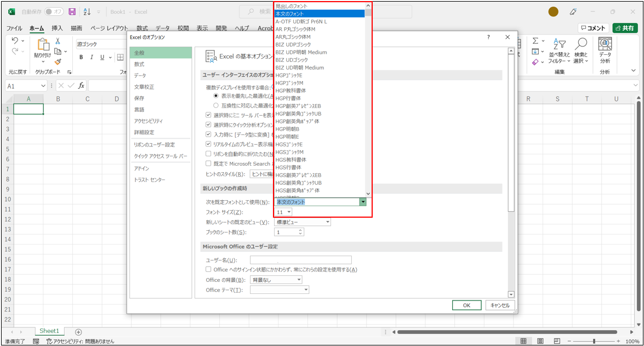Toggle Underline formatting in ribbon
The width and height of the screenshot is (644, 346).
tap(102, 57)
